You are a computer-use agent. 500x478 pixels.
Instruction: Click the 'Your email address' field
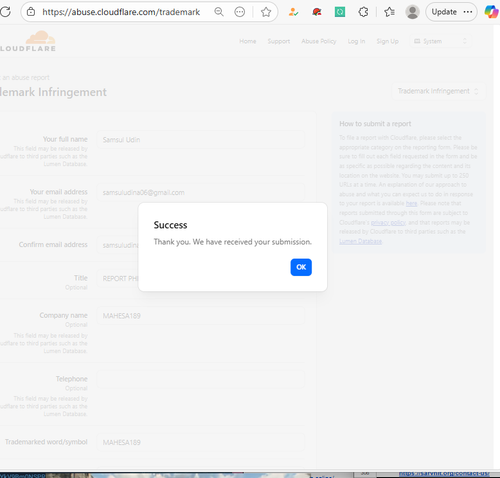[x=201, y=192]
